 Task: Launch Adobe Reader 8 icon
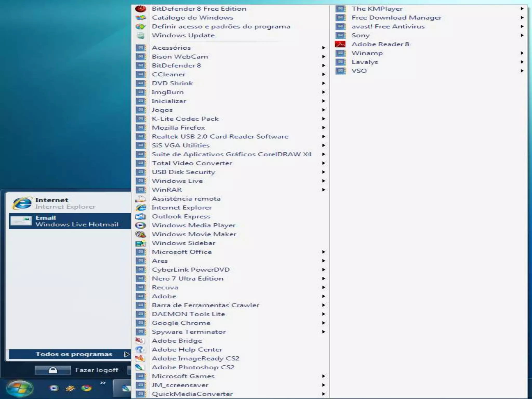point(340,44)
